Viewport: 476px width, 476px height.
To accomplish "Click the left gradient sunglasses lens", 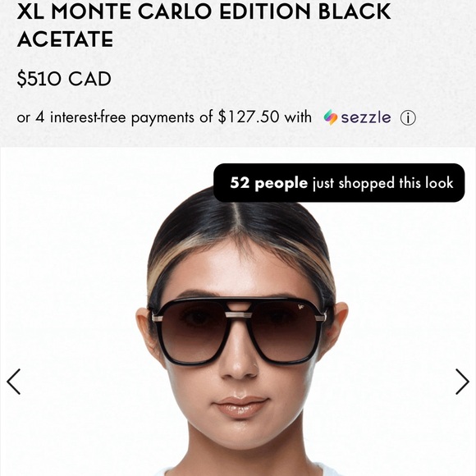I will coord(194,332).
